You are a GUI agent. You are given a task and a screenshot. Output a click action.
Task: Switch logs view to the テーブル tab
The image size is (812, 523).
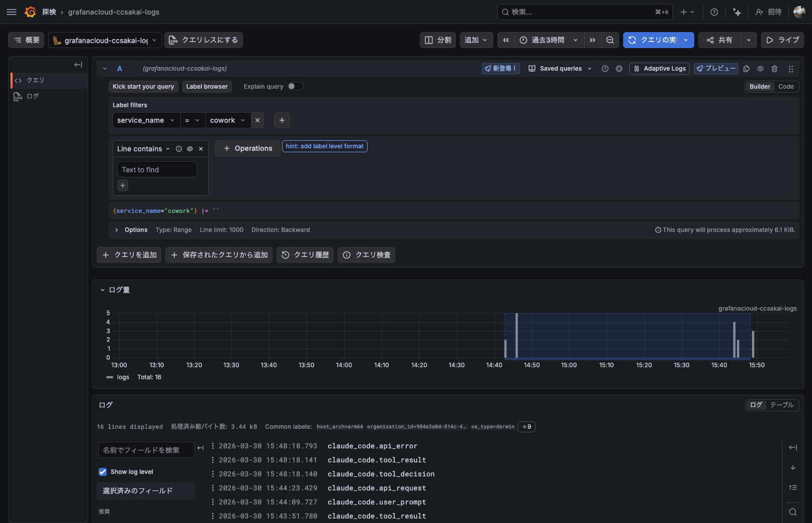click(x=781, y=405)
